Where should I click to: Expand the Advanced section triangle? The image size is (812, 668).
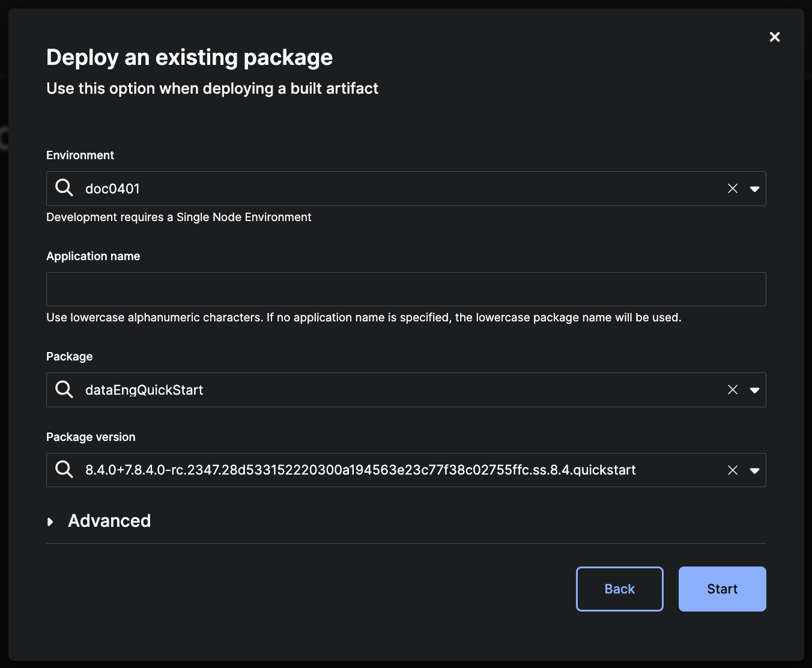point(50,521)
